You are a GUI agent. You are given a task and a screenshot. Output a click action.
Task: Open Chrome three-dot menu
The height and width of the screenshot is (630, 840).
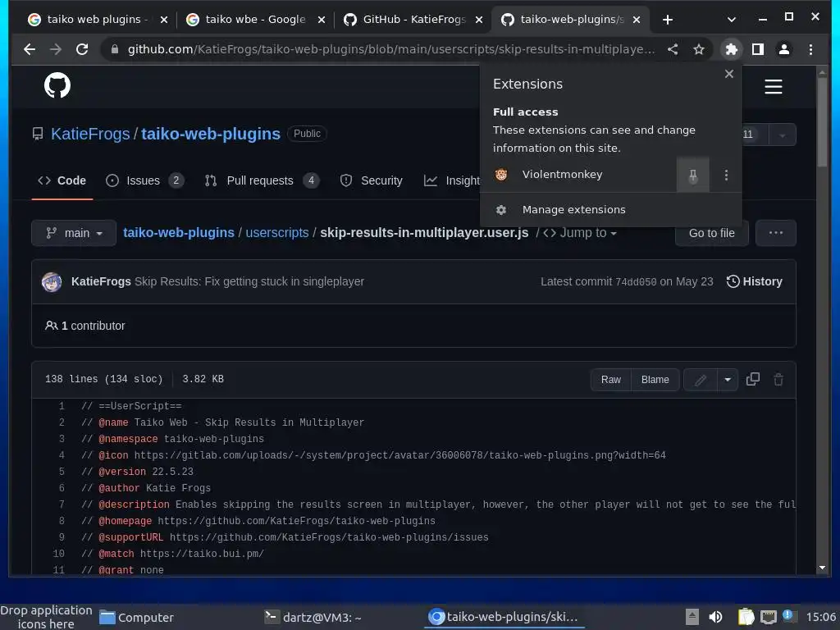pyautogui.click(x=810, y=49)
